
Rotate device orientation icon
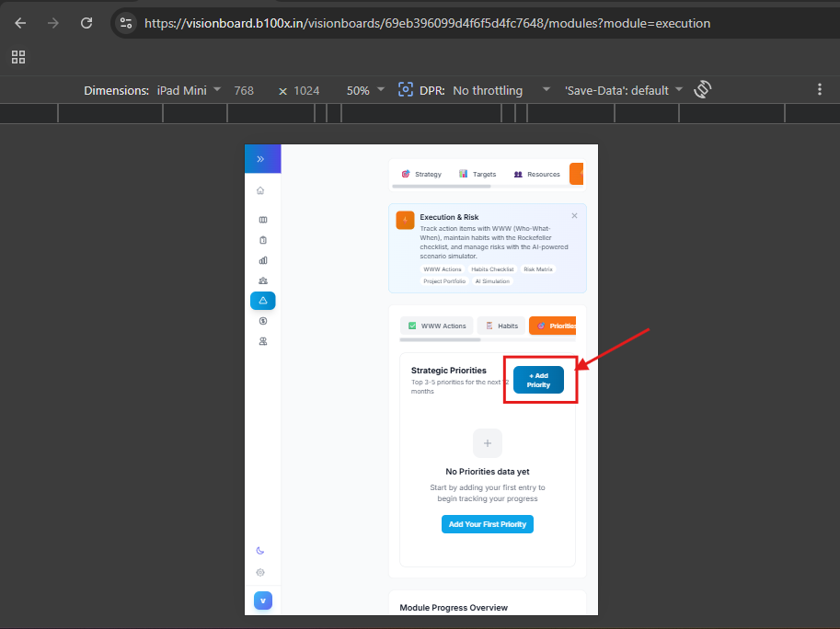click(x=702, y=89)
